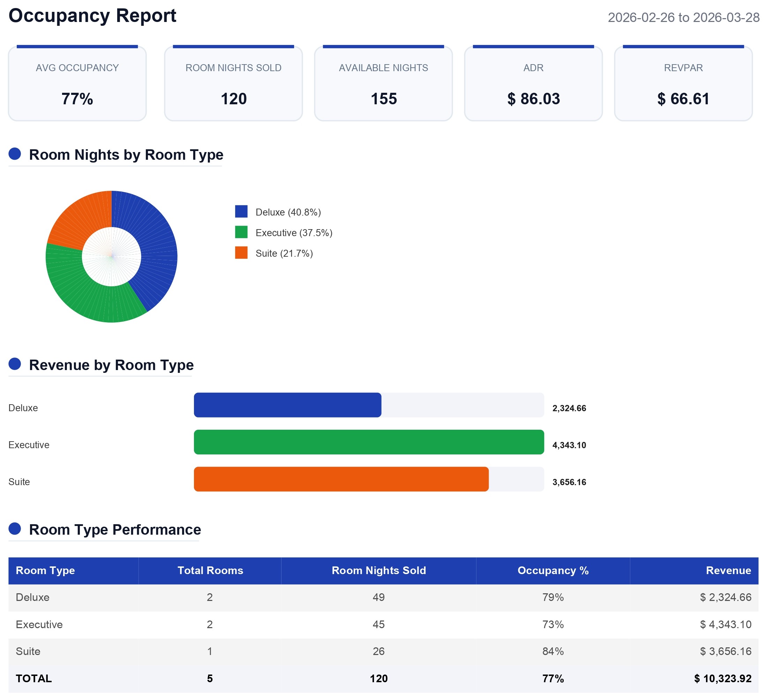Viewport: 766px width, 700px height.
Task: Expand the Room Type column header
Action: (45, 570)
